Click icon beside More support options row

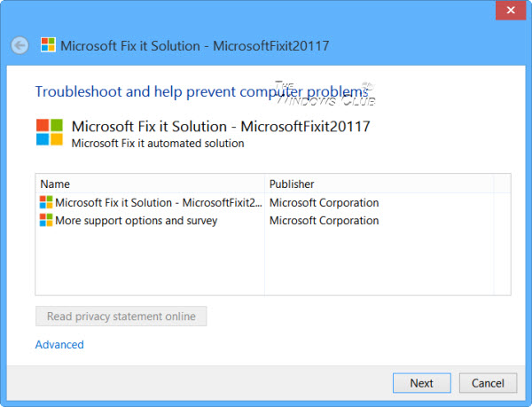pos(46,220)
